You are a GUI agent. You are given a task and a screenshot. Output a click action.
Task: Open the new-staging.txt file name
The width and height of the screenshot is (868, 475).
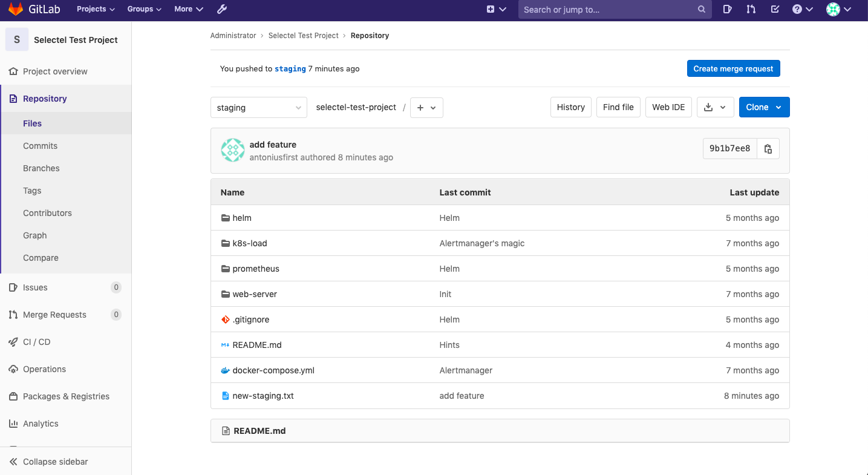[x=263, y=396]
